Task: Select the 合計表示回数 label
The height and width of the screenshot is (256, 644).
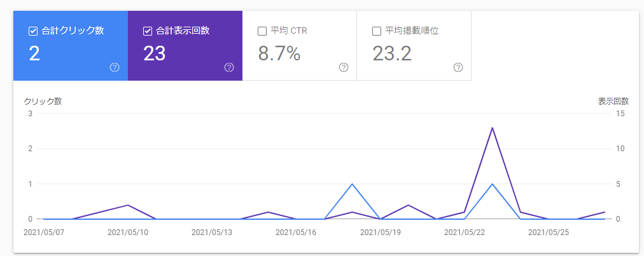Action: pos(183,31)
